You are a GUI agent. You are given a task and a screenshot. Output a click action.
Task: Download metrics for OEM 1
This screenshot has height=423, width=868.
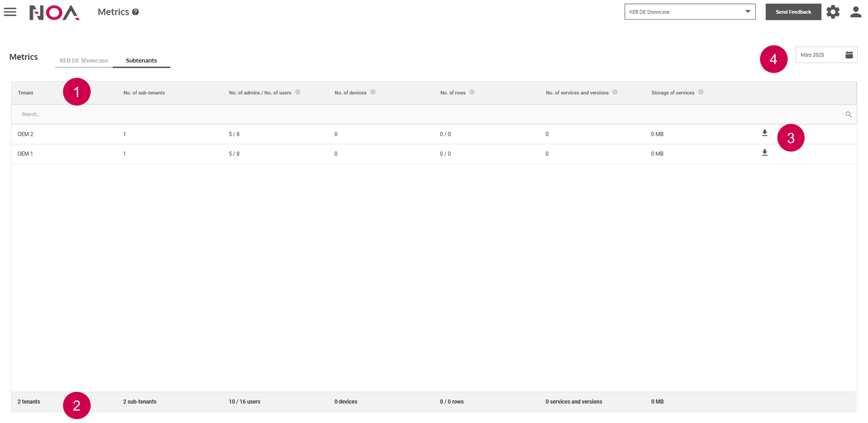(764, 153)
